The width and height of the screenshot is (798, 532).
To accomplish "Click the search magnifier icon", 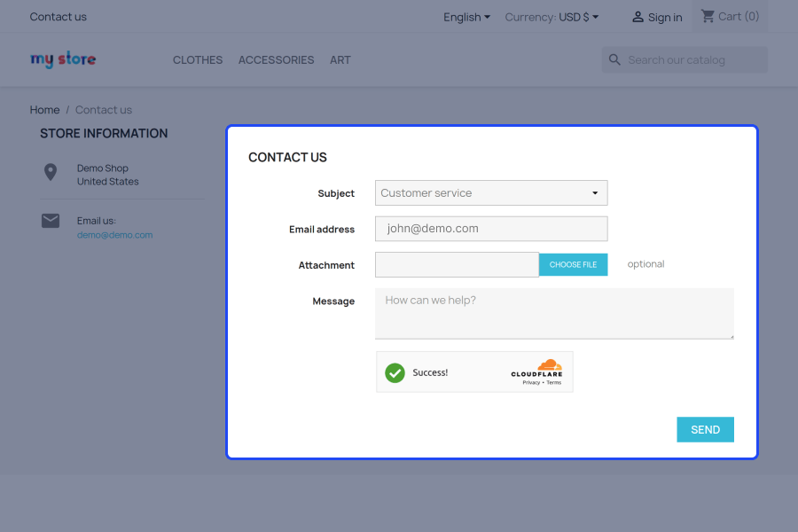I will 614,60.
